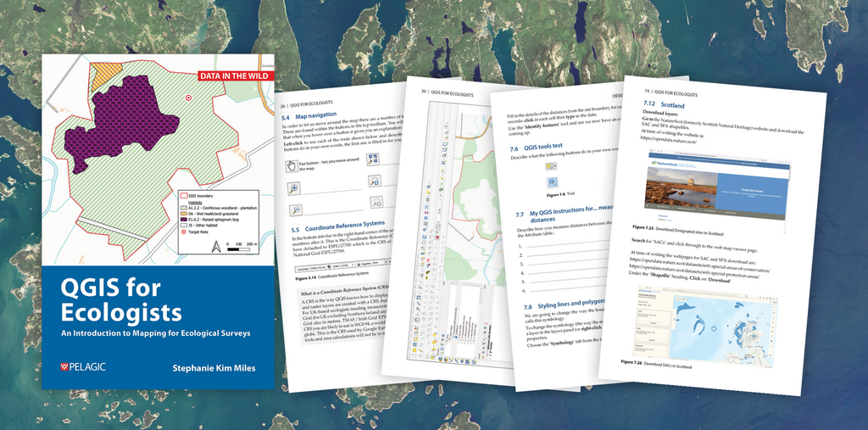Click the north arrow on the cover map
Screen dimensions: 868x430
tap(215, 246)
